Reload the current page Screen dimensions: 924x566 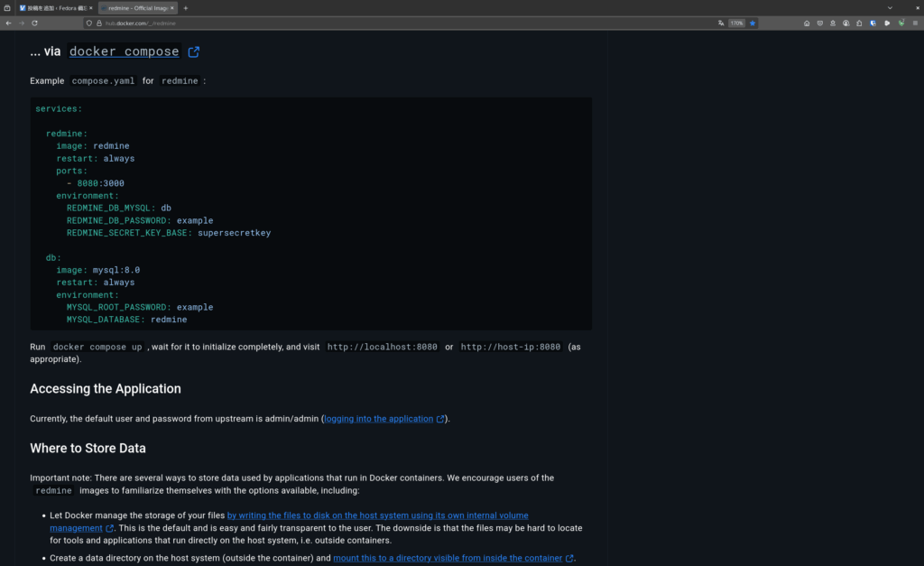pyautogui.click(x=35, y=23)
